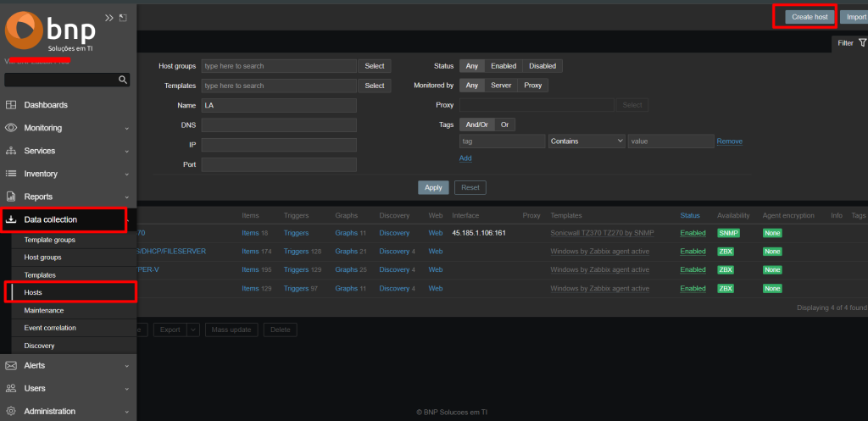868x421 pixels.
Task: Click the Users icon in the sidebar
Action: pyautogui.click(x=11, y=389)
